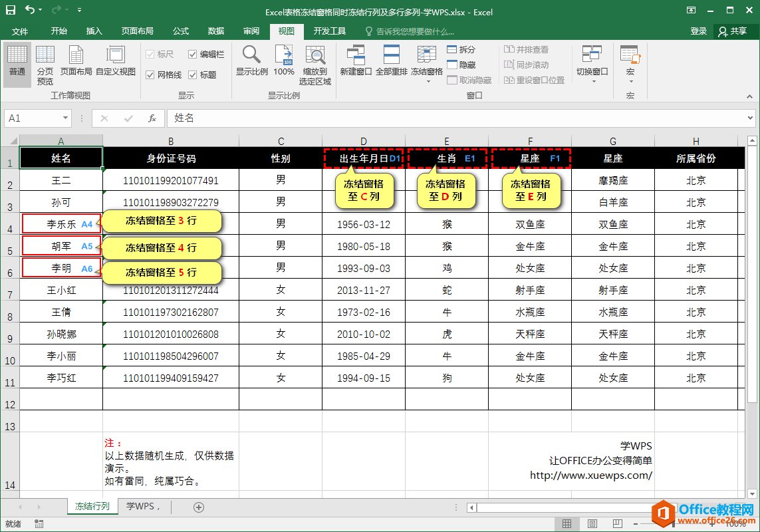Screen dimensions: 760x532
Task: Click the add new sheet plus icon
Action: [198, 507]
